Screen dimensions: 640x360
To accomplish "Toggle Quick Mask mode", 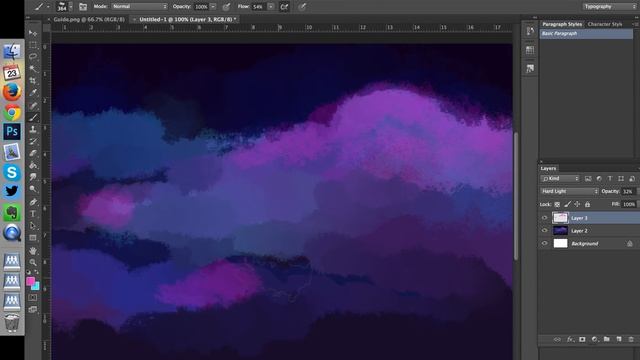I will tap(33, 298).
